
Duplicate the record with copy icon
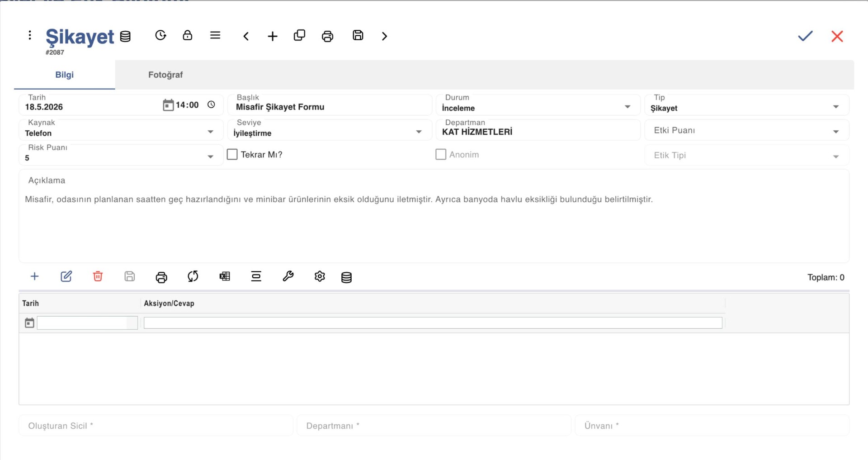(299, 35)
